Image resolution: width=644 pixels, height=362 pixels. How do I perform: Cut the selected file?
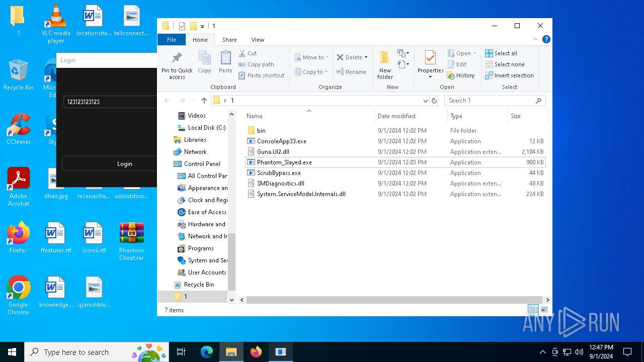click(x=248, y=53)
